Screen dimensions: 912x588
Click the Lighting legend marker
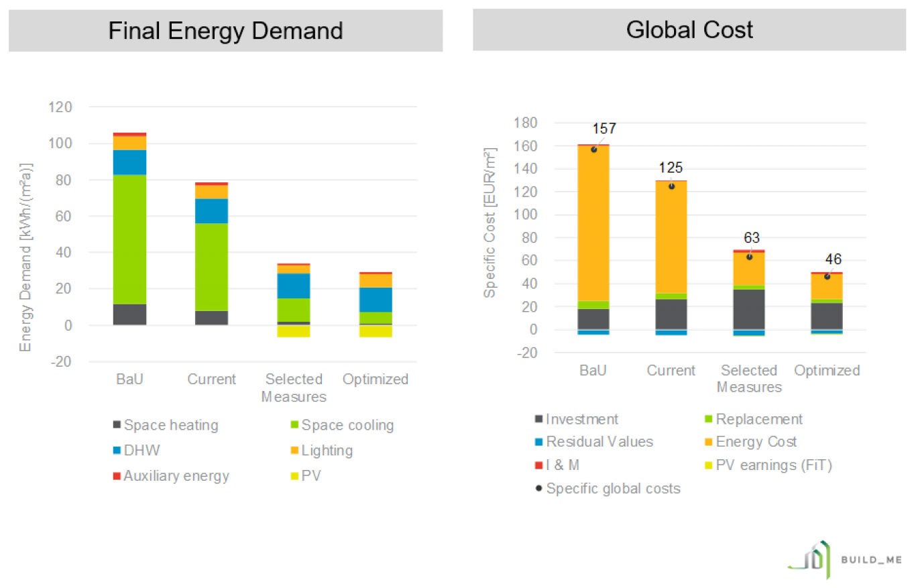click(294, 451)
